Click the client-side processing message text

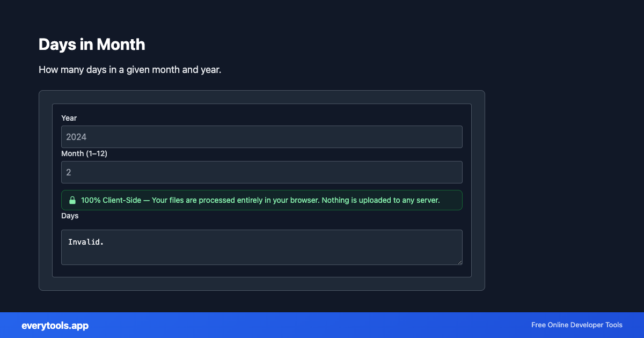pyautogui.click(x=260, y=200)
